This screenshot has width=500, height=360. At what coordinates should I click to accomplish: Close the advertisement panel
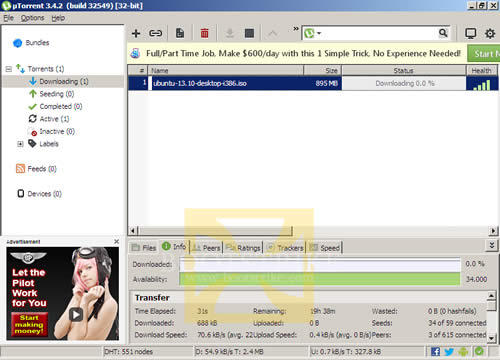(x=116, y=241)
